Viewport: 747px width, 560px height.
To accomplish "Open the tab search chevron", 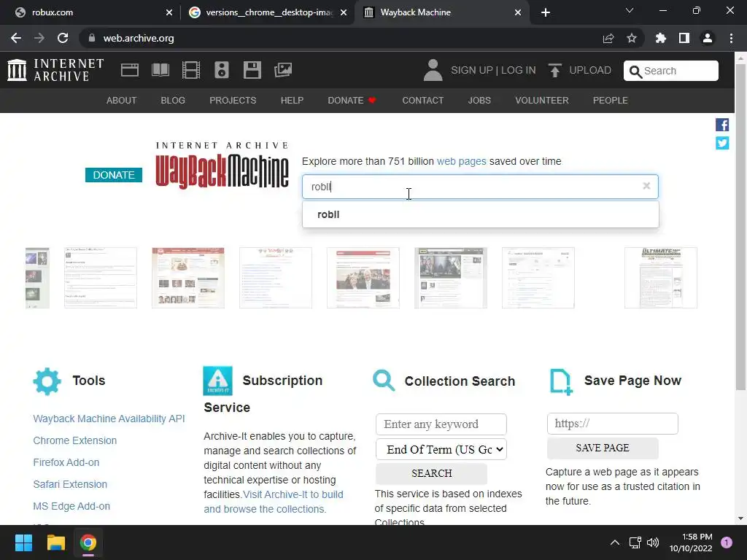I will (630, 10).
